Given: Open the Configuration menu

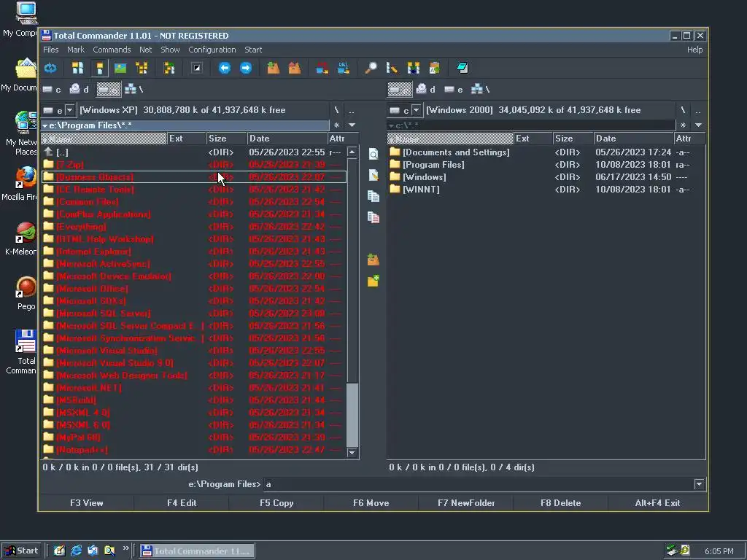Looking at the screenshot, I should click(x=212, y=50).
